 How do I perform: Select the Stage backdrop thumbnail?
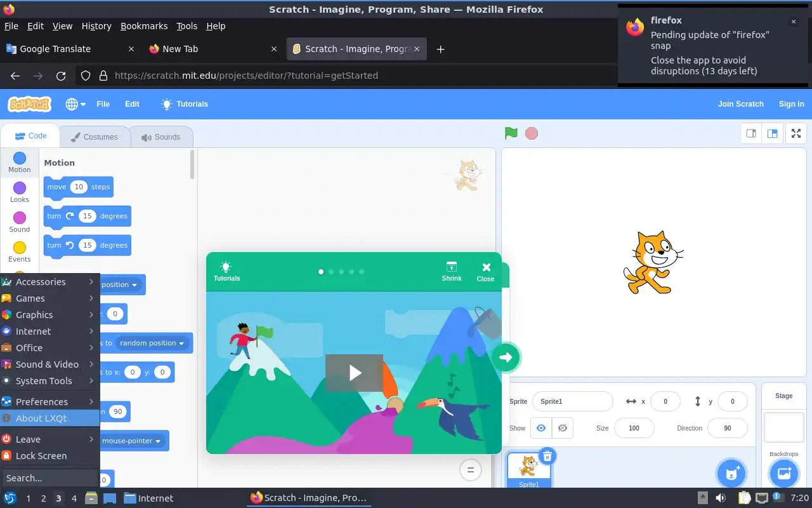pos(784,427)
